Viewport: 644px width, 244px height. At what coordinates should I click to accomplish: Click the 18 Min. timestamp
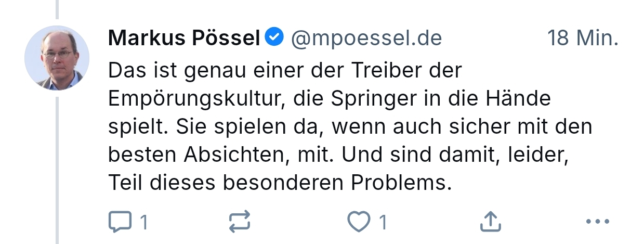(582, 38)
